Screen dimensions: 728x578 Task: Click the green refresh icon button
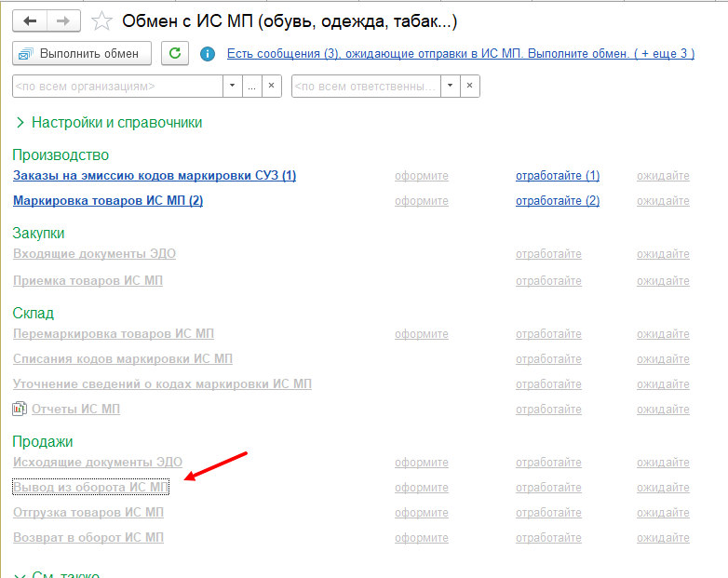tap(173, 54)
